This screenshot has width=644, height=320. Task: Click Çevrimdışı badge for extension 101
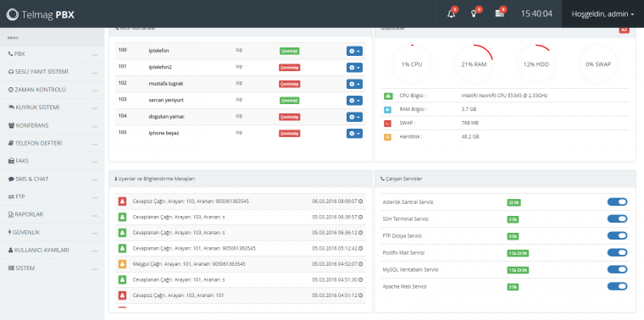tap(290, 68)
